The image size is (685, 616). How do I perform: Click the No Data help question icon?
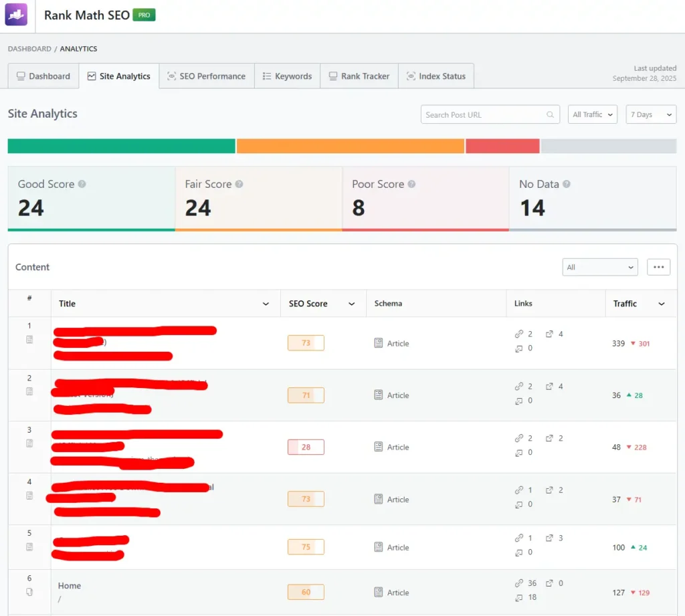coord(566,184)
